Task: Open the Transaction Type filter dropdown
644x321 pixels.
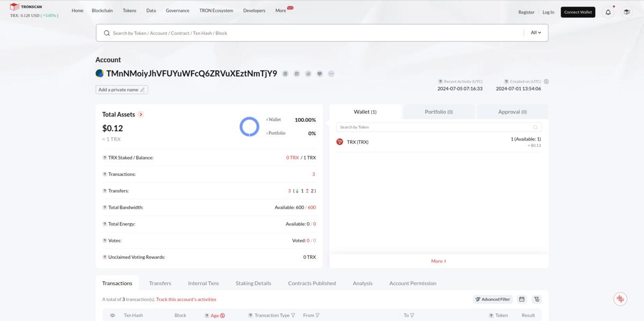Action: pos(293,316)
